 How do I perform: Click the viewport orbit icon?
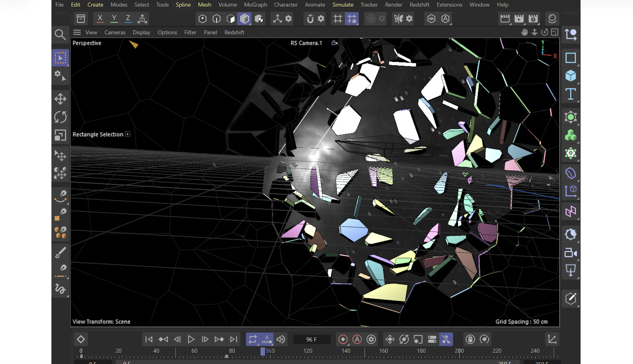tap(544, 32)
